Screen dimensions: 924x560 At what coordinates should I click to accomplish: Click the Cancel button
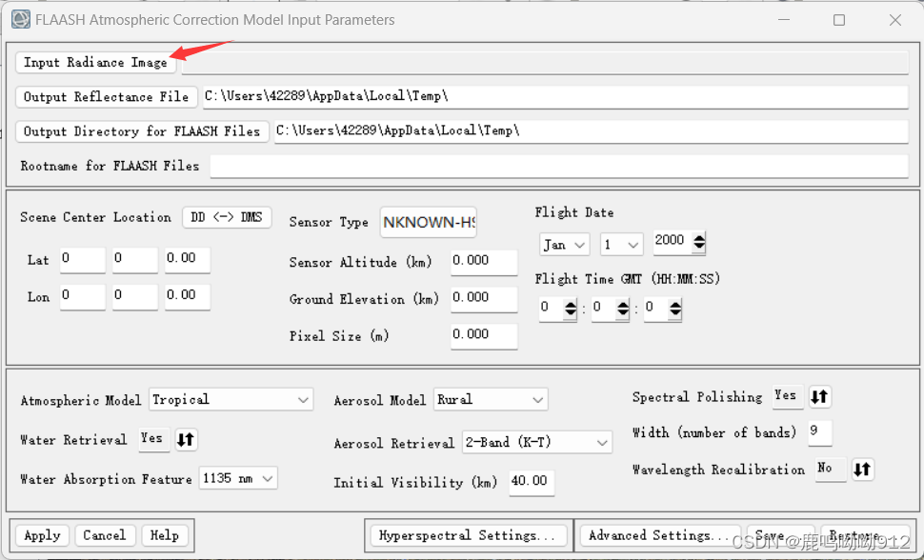click(106, 536)
